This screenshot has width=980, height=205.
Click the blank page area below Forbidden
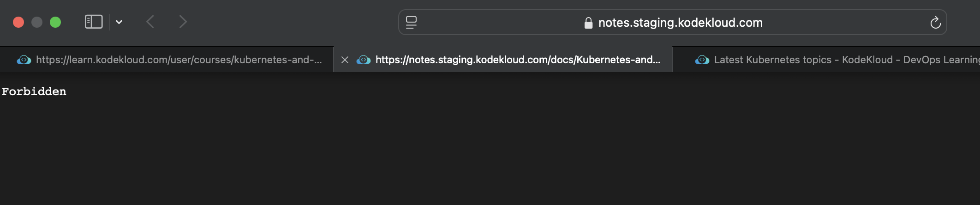click(489, 152)
